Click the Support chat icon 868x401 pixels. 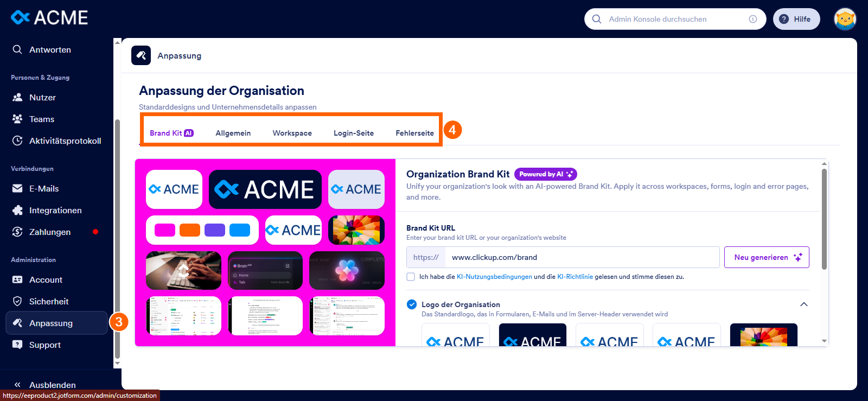(17, 345)
